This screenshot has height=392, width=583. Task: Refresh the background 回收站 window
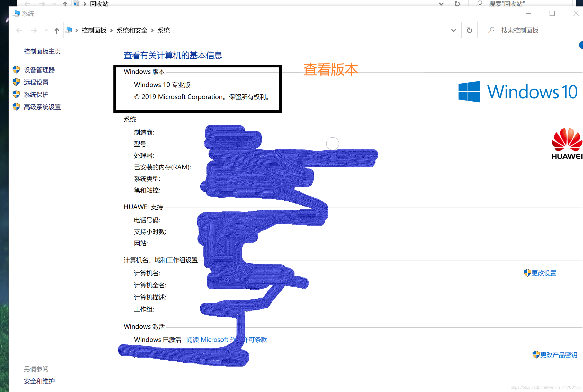(x=457, y=3)
